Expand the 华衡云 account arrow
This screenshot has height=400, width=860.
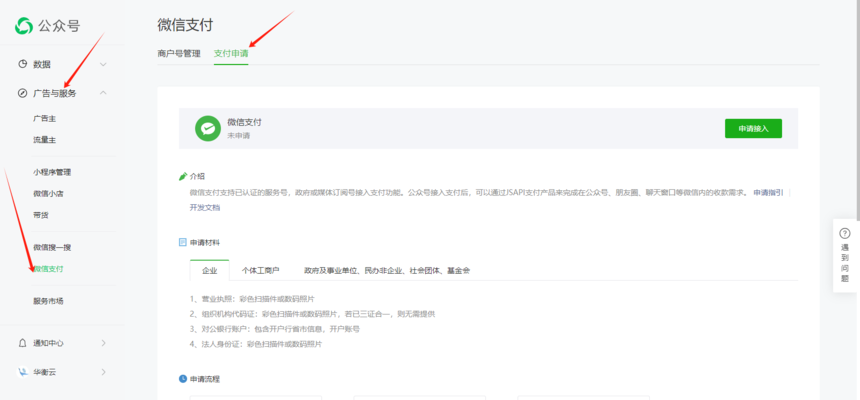104,372
